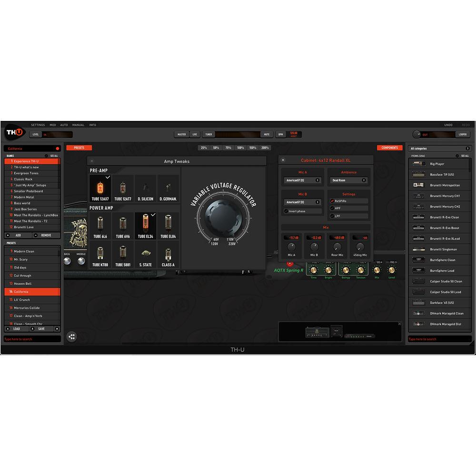Select the CLASS A power amp
The width and height of the screenshot is (476, 476).
click(x=168, y=254)
